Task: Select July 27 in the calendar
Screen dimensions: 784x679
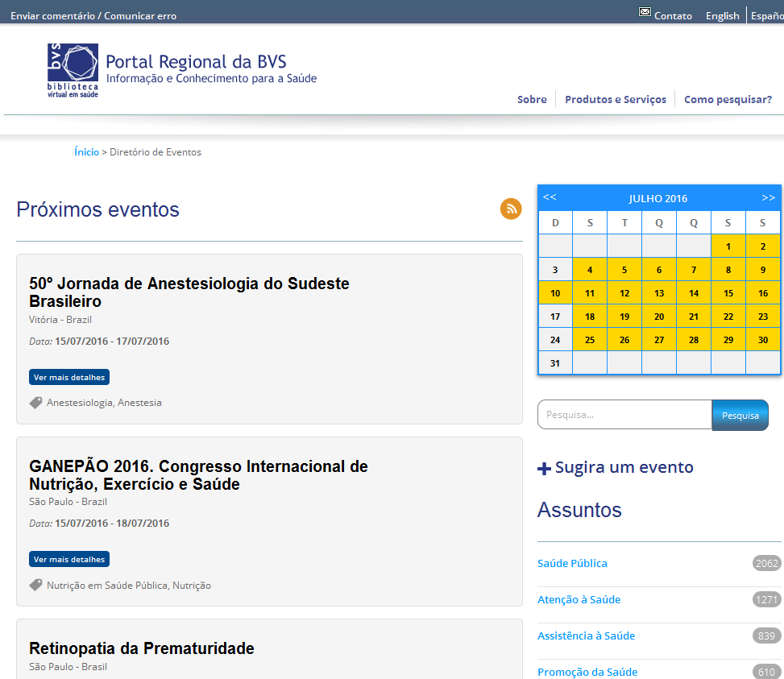Action: pyautogui.click(x=659, y=340)
